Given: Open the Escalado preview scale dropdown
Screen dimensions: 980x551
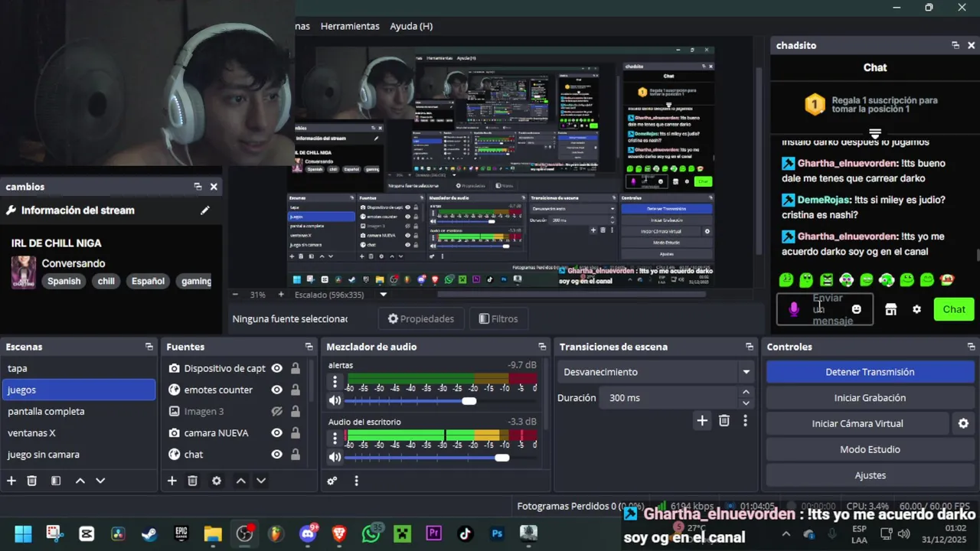Looking at the screenshot, I should [x=384, y=295].
